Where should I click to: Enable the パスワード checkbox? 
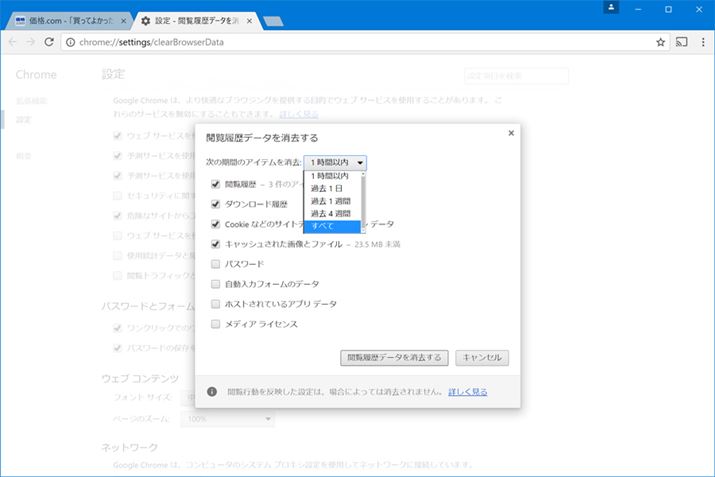click(x=216, y=264)
